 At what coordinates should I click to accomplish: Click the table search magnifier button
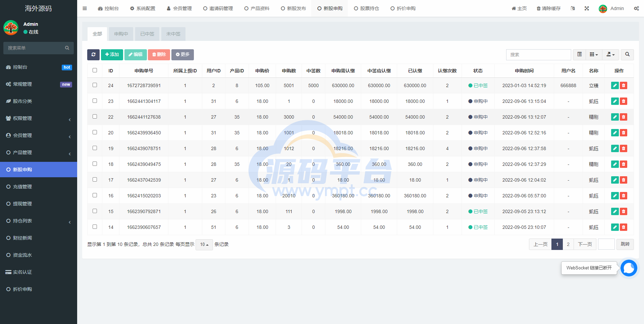coord(627,55)
